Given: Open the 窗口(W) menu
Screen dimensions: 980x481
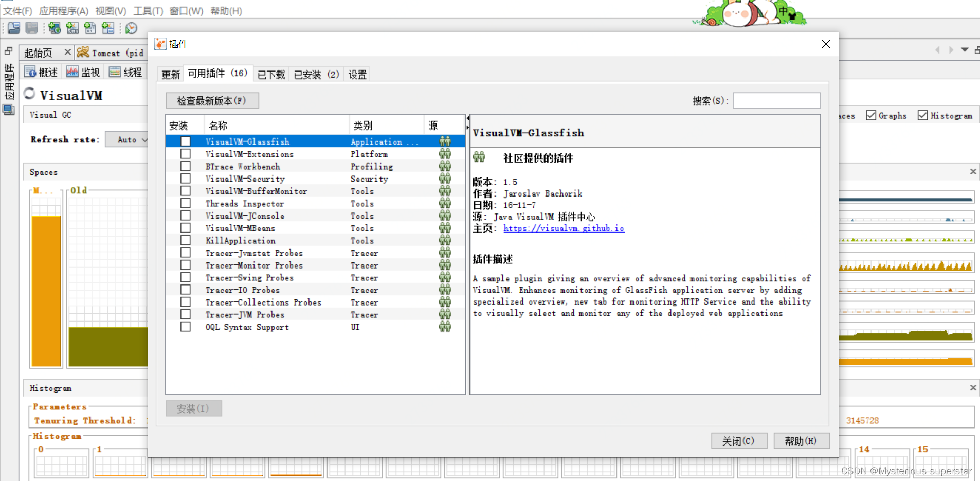Looking at the screenshot, I should coord(186,11).
